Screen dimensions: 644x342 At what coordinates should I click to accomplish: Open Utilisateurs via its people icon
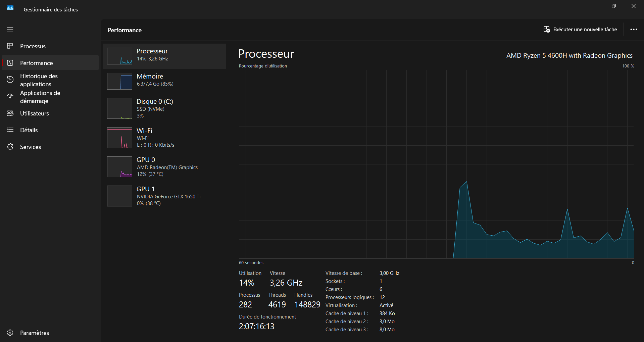click(10, 113)
